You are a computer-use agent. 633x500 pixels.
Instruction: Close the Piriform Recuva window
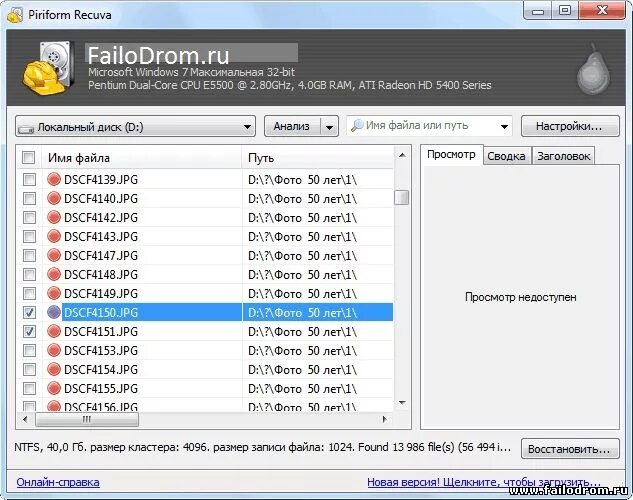pos(602,11)
